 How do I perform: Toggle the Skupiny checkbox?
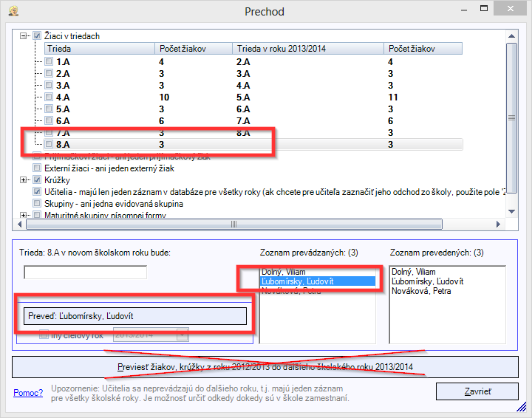coord(37,203)
